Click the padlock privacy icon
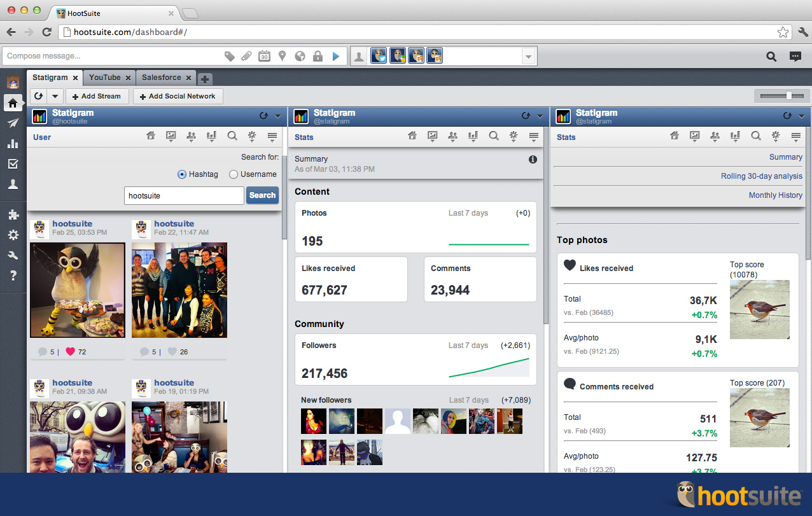The height and width of the screenshot is (516, 812). pos(318,57)
